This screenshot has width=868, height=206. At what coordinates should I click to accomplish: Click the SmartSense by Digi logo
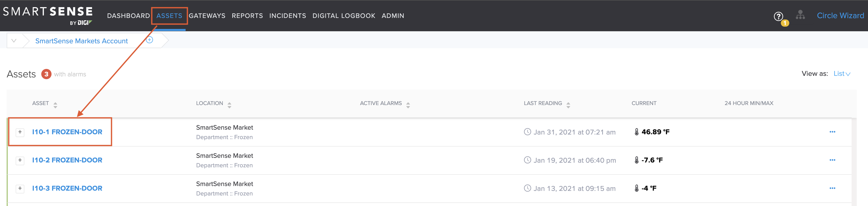point(48,15)
